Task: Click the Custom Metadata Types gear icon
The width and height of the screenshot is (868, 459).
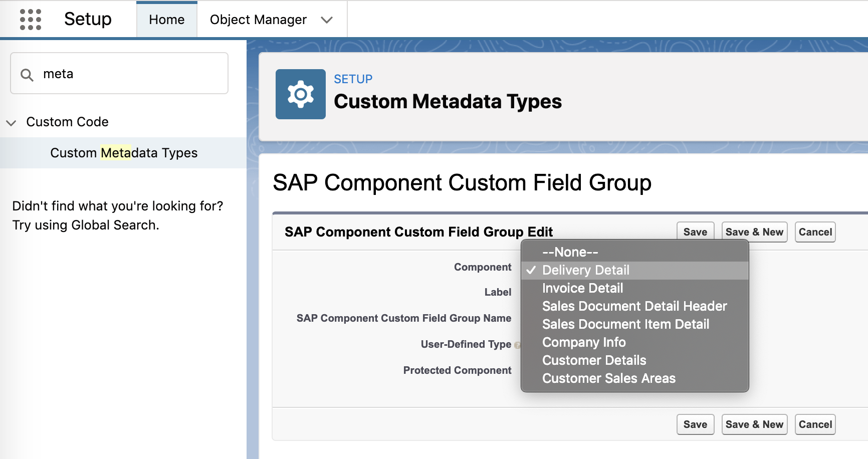Action: [x=301, y=94]
